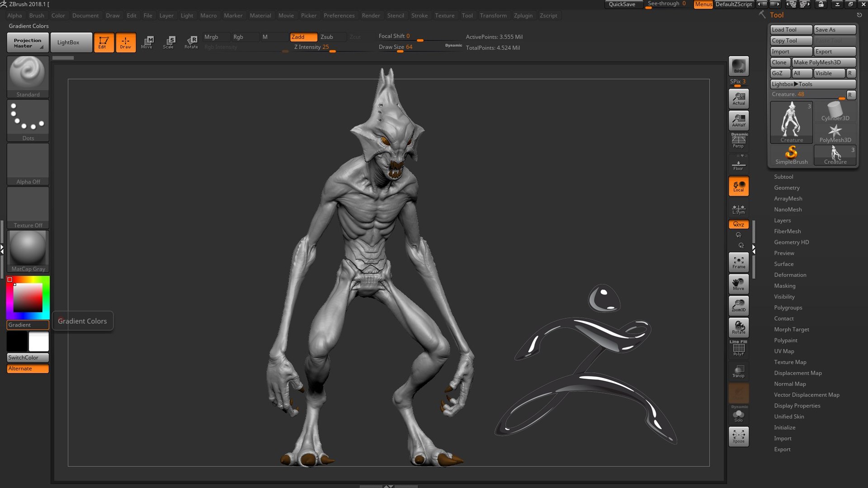Pick the black main color swatch
Viewport: 868px width, 488px height.
(x=17, y=341)
